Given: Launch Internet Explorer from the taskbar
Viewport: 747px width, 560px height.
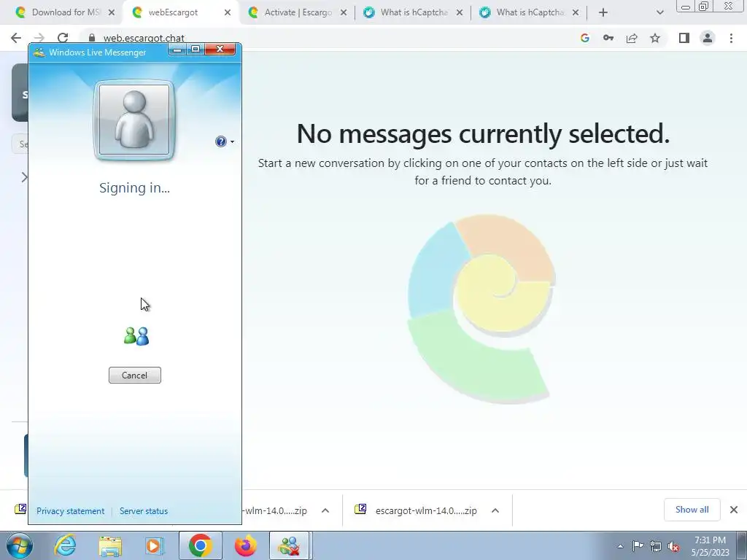Looking at the screenshot, I should pos(65,545).
